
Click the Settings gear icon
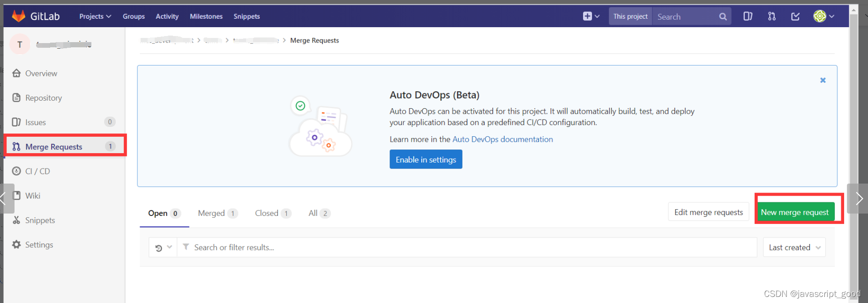[x=16, y=244]
